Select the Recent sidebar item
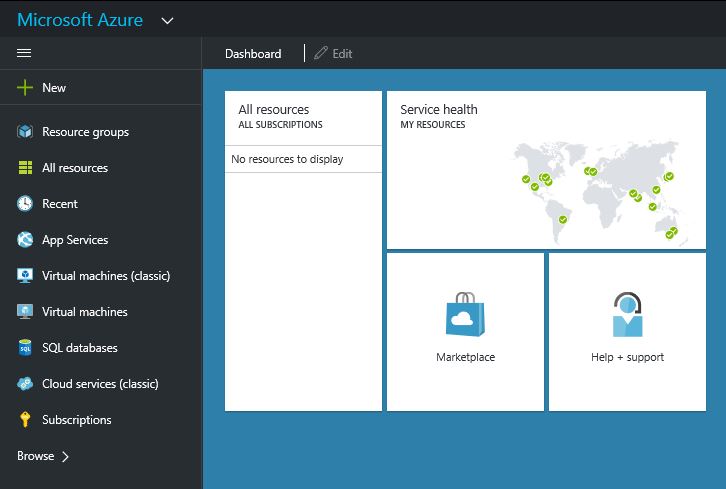The image size is (726, 489). coord(60,204)
